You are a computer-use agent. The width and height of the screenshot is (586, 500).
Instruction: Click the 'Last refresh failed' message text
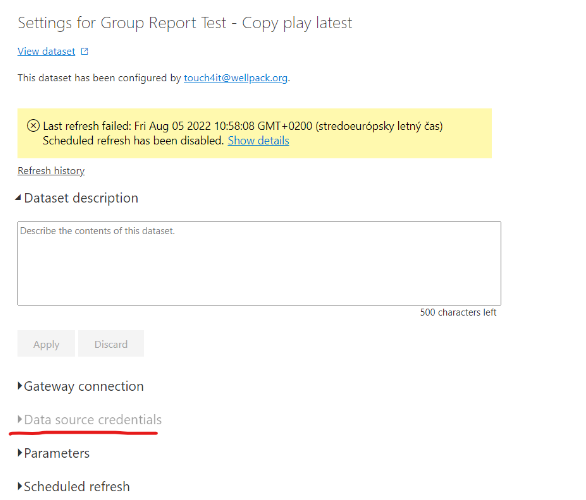coord(243,126)
